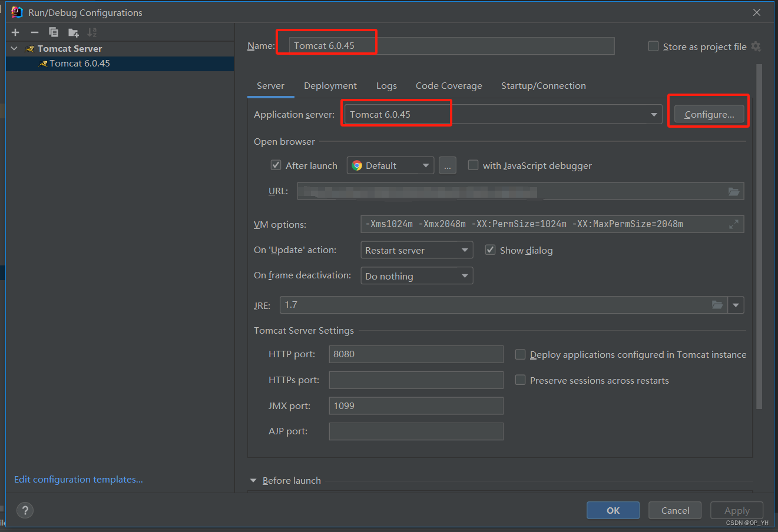Enable Preserve sessions across restarts
This screenshot has height=532, width=778.
[520, 380]
